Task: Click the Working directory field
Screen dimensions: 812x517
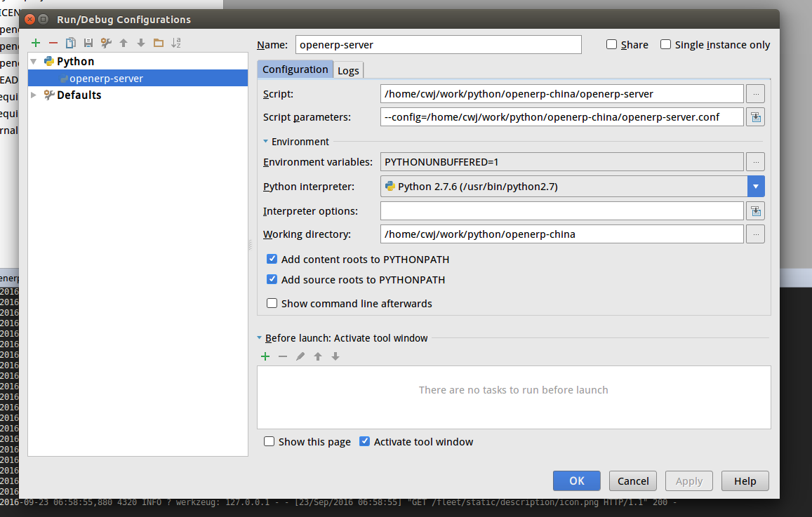Action: pyautogui.click(x=562, y=234)
